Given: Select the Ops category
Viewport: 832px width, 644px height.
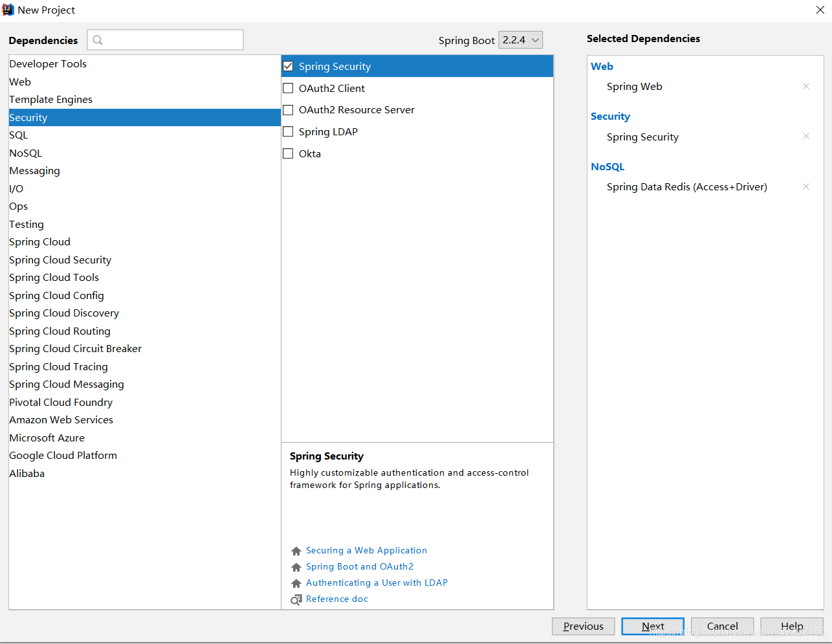Looking at the screenshot, I should [144, 206].
